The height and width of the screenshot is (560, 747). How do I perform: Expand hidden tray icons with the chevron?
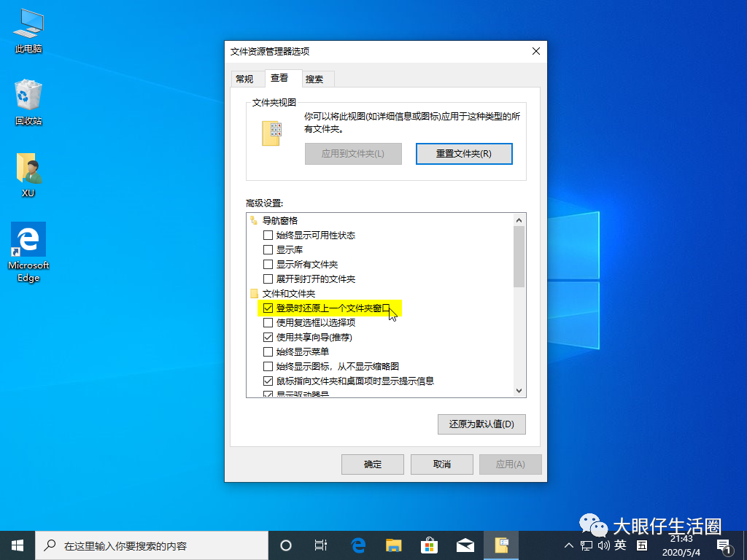568,545
